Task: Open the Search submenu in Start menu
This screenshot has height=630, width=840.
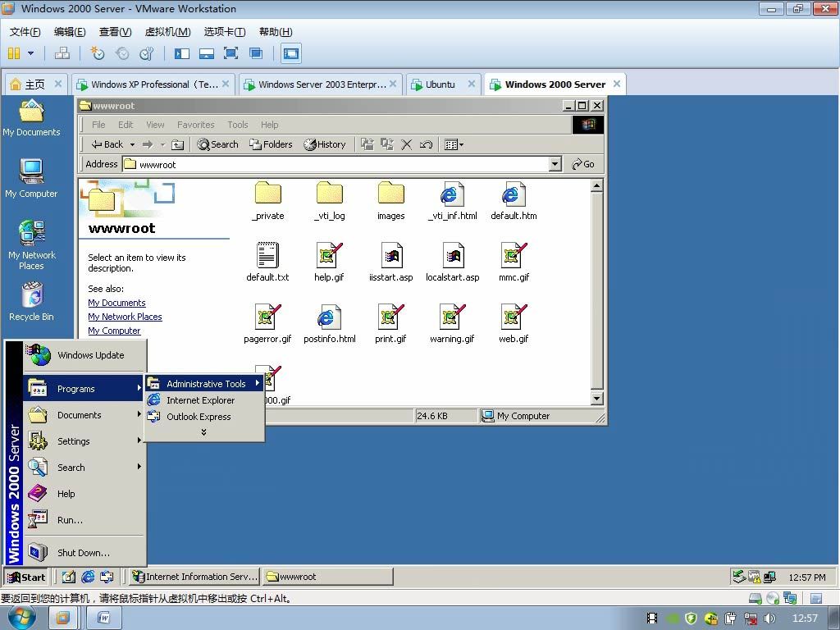Action: (84, 467)
